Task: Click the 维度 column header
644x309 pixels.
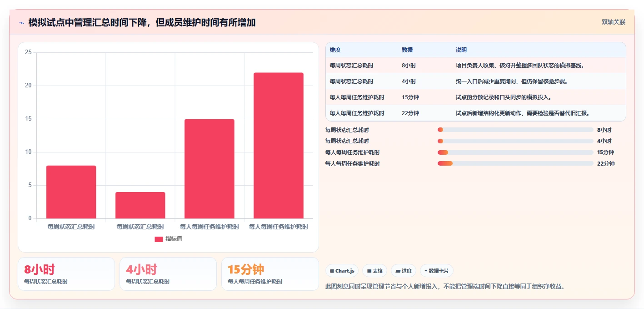Action: point(335,50)
